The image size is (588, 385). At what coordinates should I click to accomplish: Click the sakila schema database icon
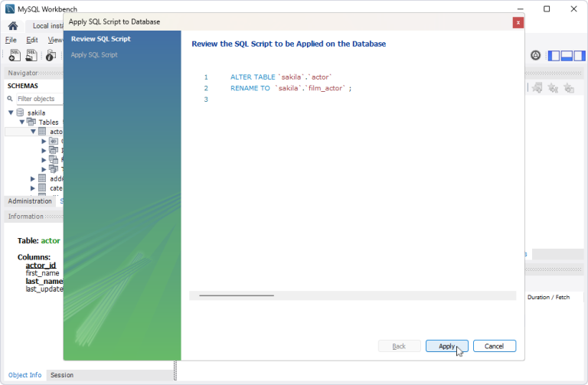coord(20,113)
